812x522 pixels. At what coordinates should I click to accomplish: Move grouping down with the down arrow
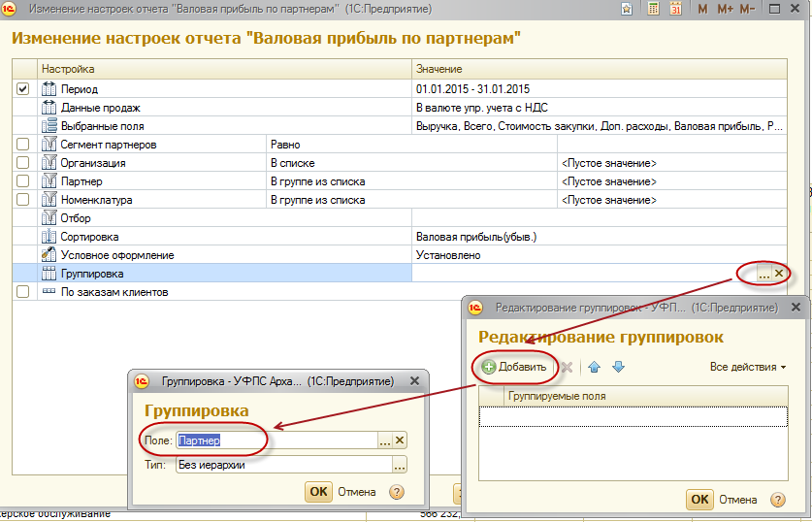click(x=618, y=367)
